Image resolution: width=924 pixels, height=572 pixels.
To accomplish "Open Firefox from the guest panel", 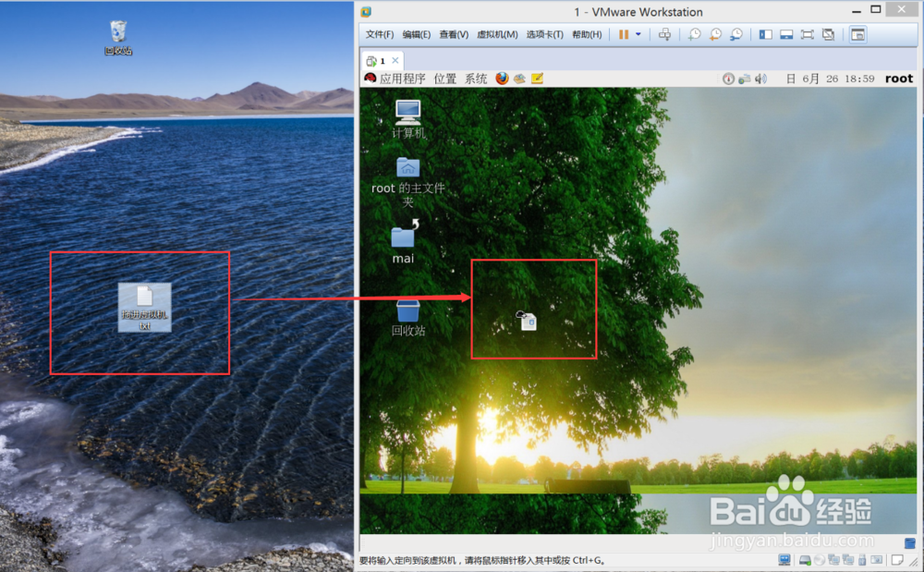I will pos(502,79).
